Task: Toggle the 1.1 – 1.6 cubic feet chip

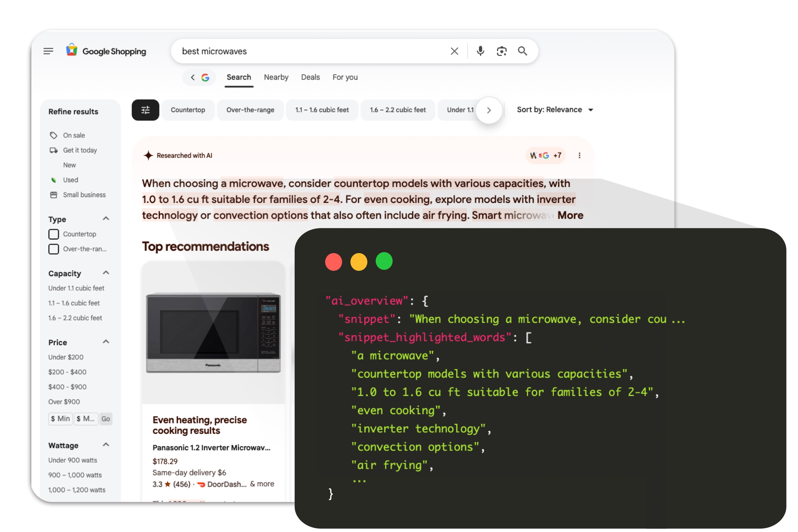Action: pyautogui.click(x=322, y=110)
